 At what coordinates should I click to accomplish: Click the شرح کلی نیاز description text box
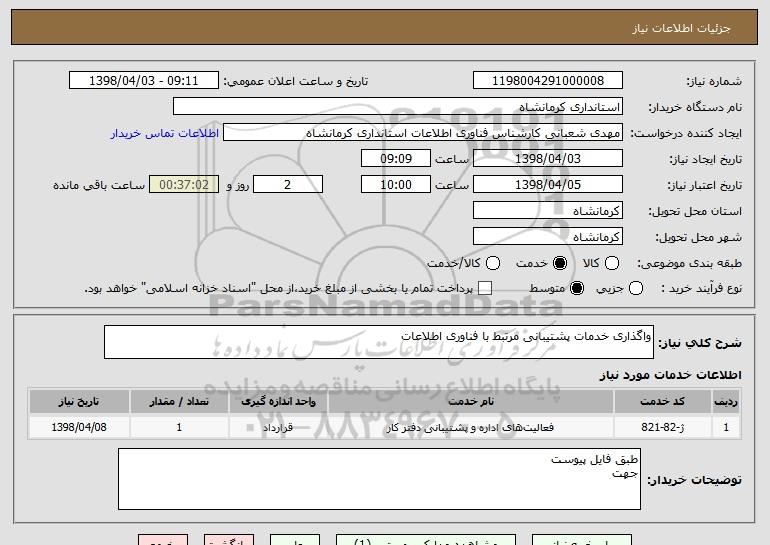379,342
